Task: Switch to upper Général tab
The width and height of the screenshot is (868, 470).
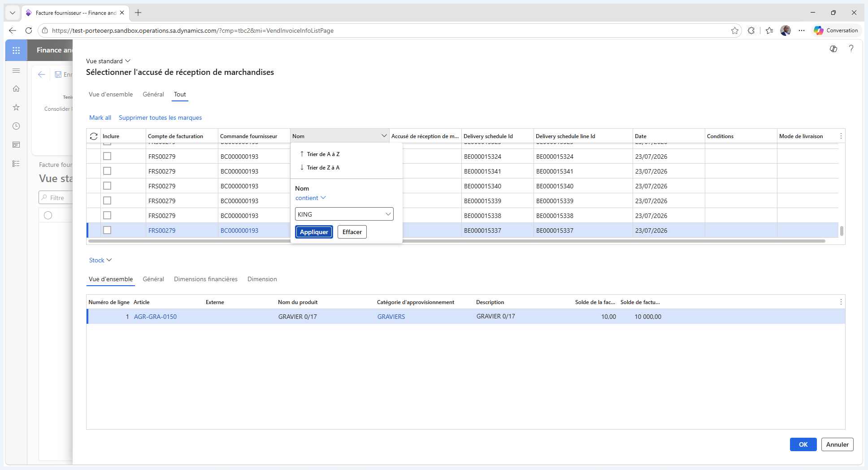Action: coord(153,94)
